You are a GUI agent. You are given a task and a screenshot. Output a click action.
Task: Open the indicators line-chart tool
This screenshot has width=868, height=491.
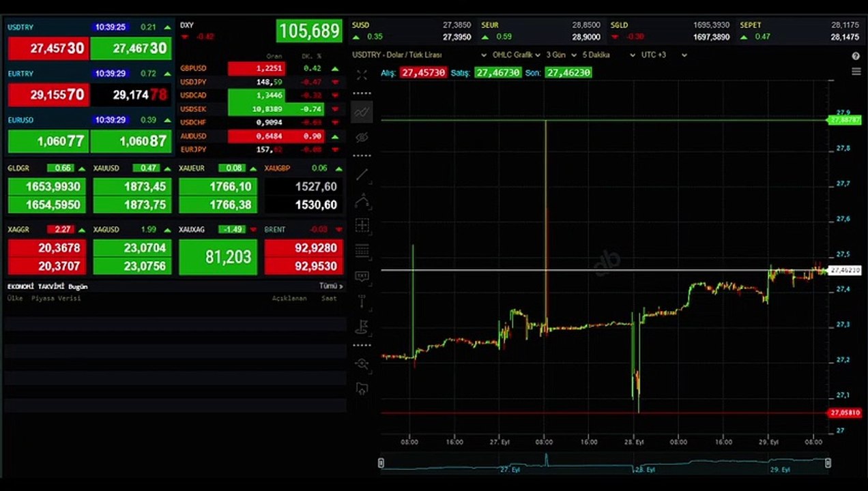(362, 111)
